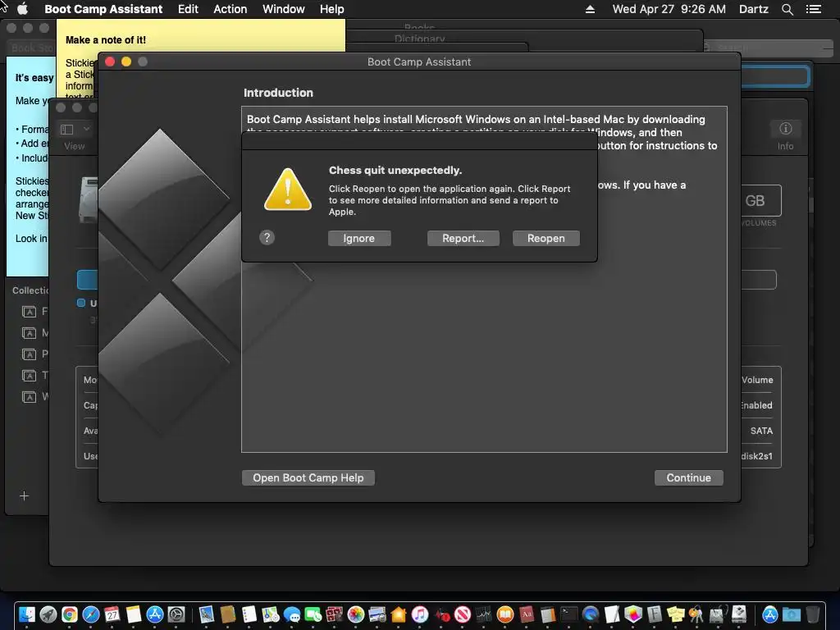Open Photos from the Dock

pos(356,614)
